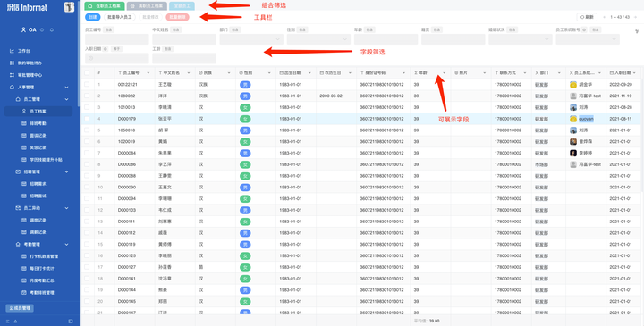Screen dimensions: 644x326
Task: Open 员工档案 in the sidebar
Action: coord(38,111)
